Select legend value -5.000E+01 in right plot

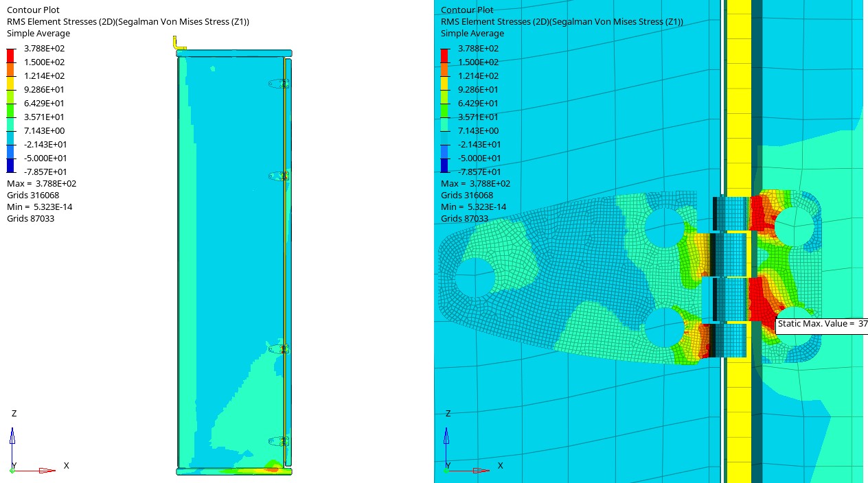[x=479, y=158]
